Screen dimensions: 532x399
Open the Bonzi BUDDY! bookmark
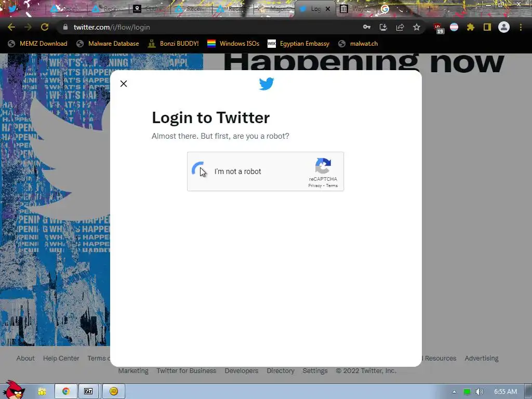(174, 44)
